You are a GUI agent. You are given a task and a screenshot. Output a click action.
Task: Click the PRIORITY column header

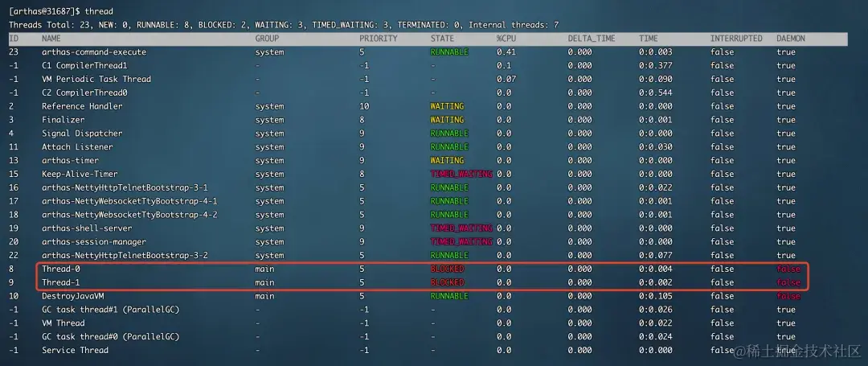pyautogui.click(x=378, y=39)
